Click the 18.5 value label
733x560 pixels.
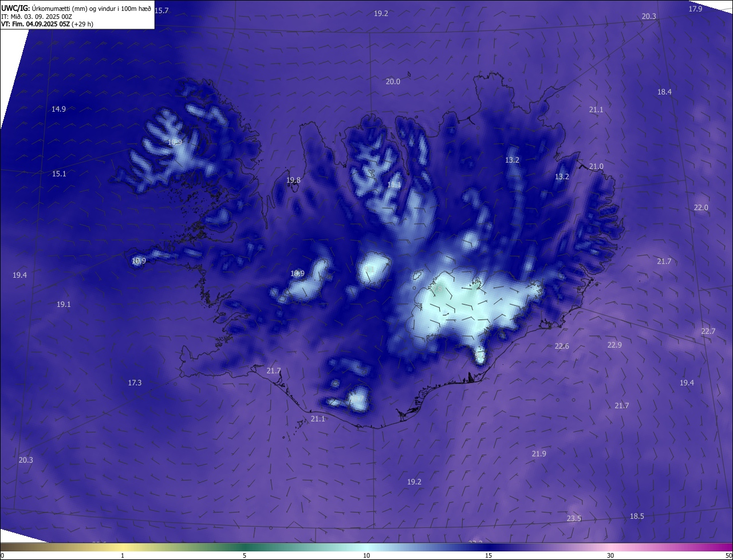point(637,516)
